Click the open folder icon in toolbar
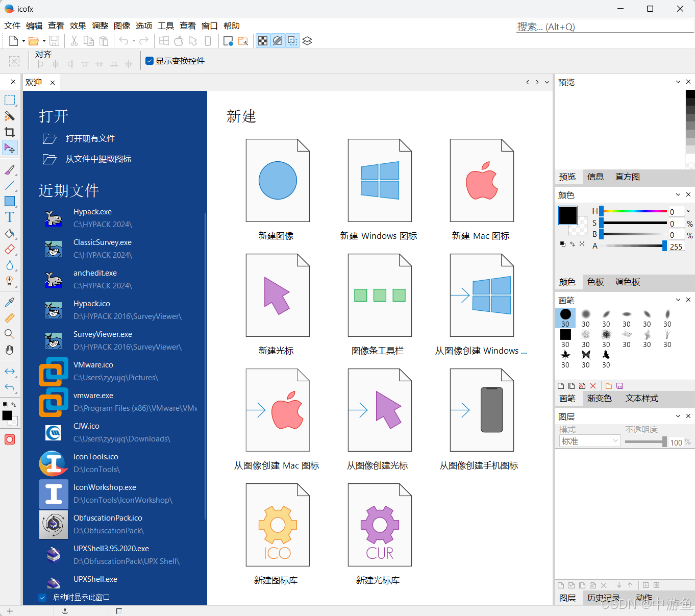The height and width of the screenshot is (616, 695). [34, 41]
